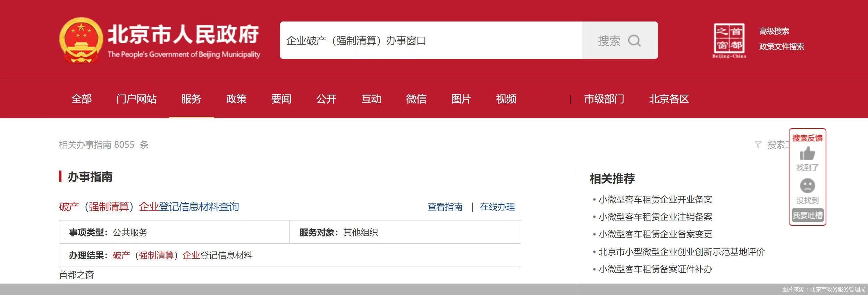Open recommended item 小微型客车租赁企业开业备案
This screenshot has height=295, width=868.
point(655,200)
